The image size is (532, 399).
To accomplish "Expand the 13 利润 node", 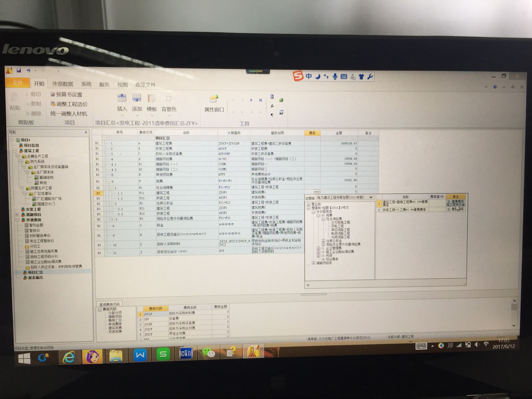I will pyautogui.click(x=318, y=256).
